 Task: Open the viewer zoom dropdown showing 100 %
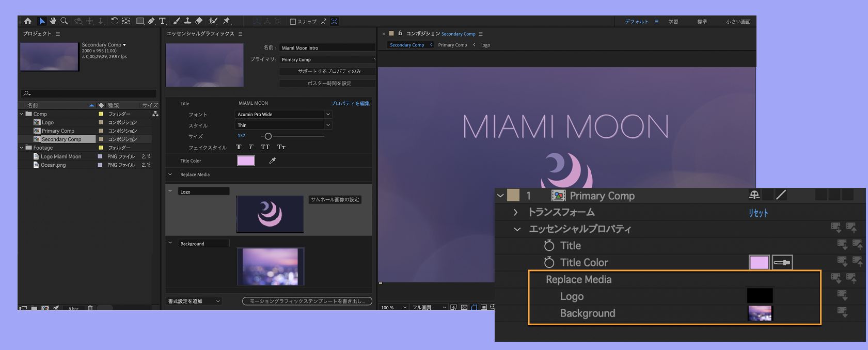tap(393, 307)
